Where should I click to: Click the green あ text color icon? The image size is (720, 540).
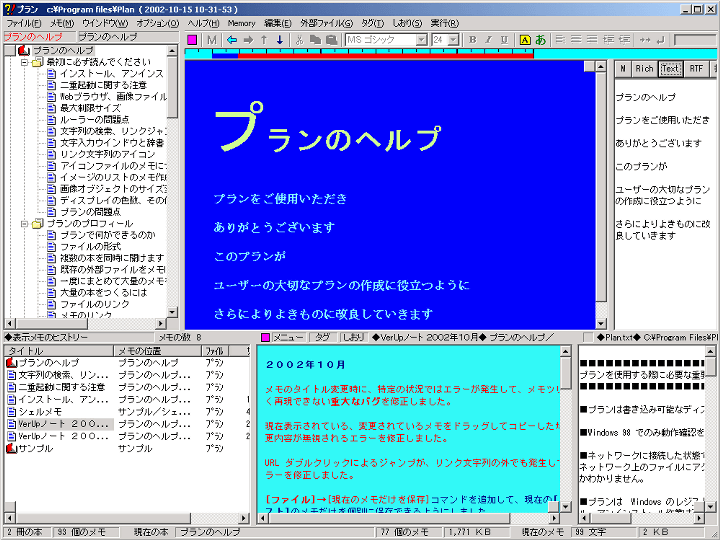[540, 40]
